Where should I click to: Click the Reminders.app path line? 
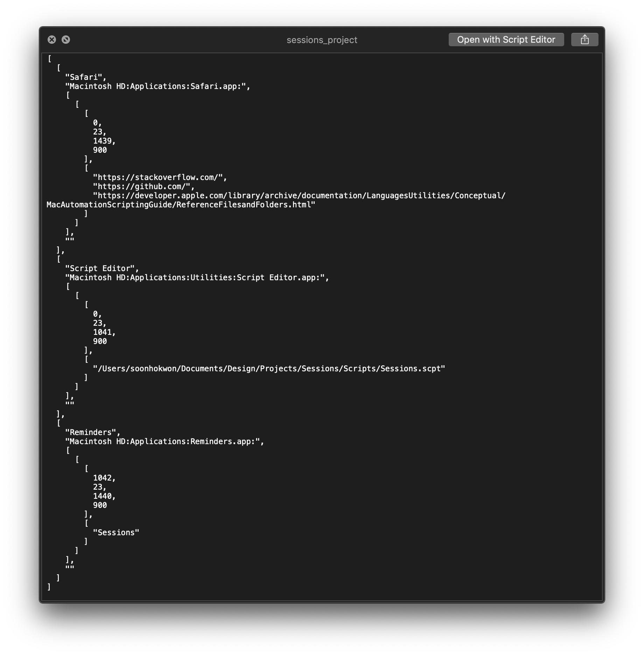pyautogui.click(x=164, y=441)
